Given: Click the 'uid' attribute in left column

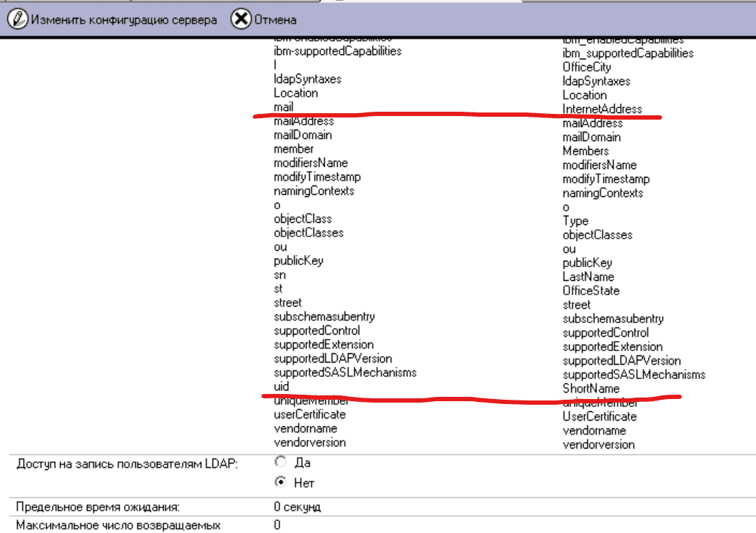Looking at the screenshot, I should point(281,386).
